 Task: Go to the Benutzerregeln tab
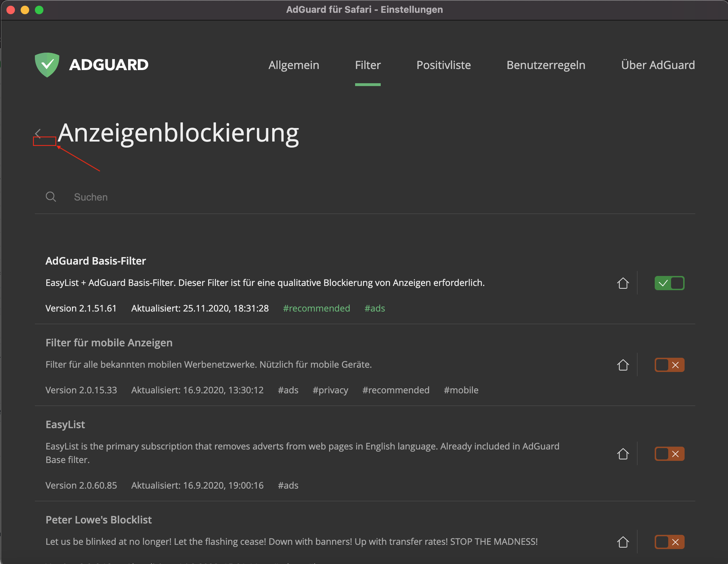[545, 65]
